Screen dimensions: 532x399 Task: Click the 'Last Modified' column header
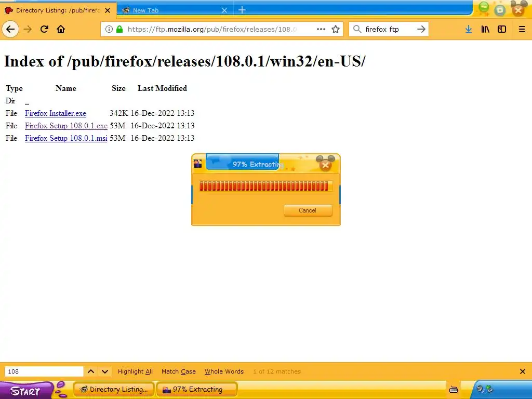point(162,88)
